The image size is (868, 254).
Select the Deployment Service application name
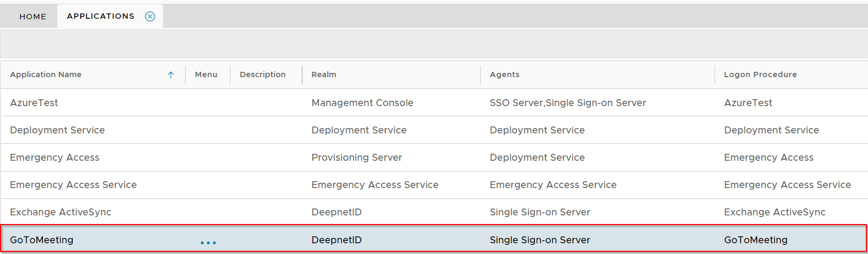(57, 130)
